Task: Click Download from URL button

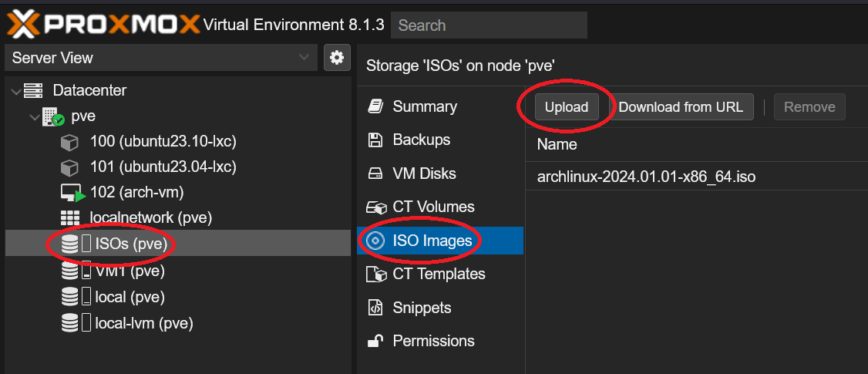Action: coord(681,107)
